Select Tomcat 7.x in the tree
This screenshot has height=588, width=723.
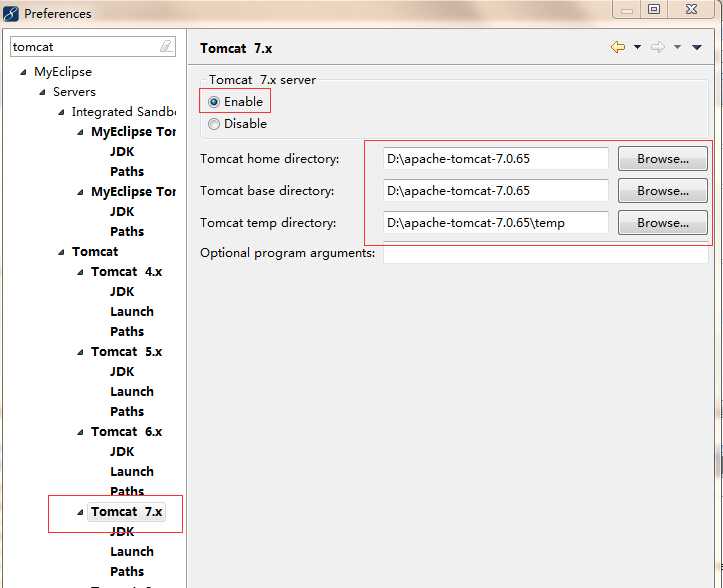pyautogui.click(x=126, y=512)
